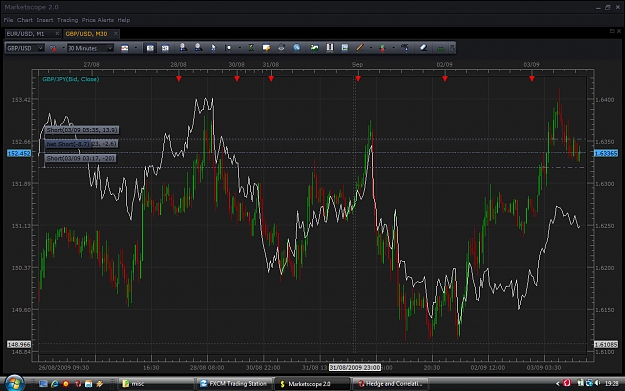Image resolution: width=625 pixels, height=391 pixels.
Task: Open the Price Alerts menu
Action: 98,20
